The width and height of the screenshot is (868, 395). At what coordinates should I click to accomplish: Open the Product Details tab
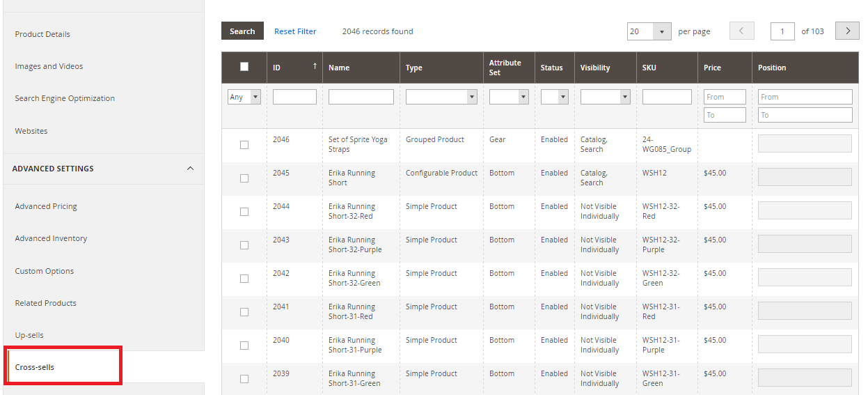coord(42,34)
